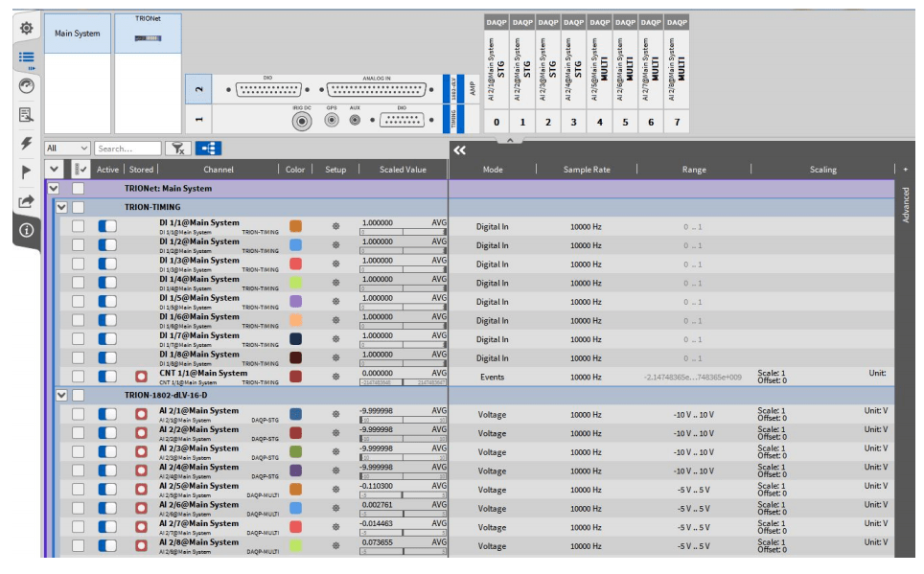Check the selection box for DI 1/4@Main System
924x574 pixels.
pyautogui.click(x=78, y=284)
